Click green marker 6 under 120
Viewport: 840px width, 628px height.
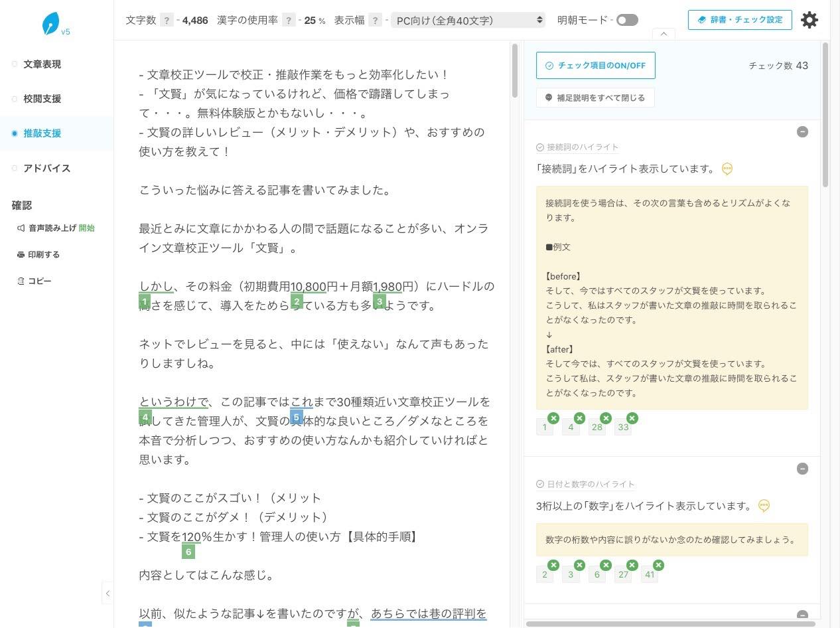point(188,552)
